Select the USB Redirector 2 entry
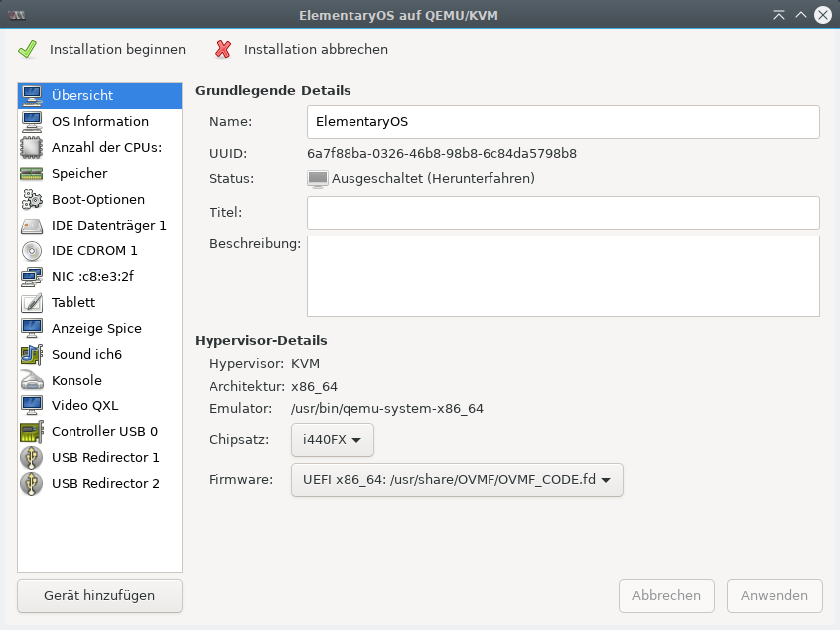Viewport: 840px width, 630px height. point(99,483)
